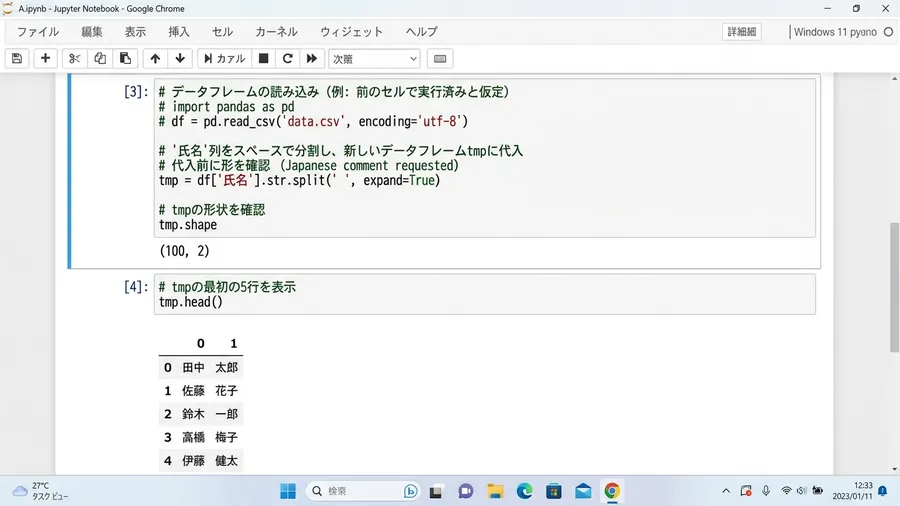Click the microphone icon in system tray
The width and height of the screenshot is (900, 506).
pos(766,491)
